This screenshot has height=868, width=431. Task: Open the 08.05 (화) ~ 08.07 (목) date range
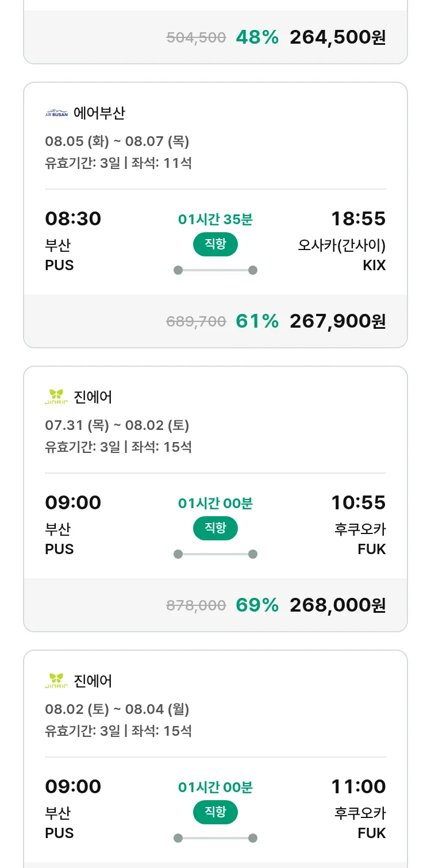pyautogui.click(x=117, y=141)
